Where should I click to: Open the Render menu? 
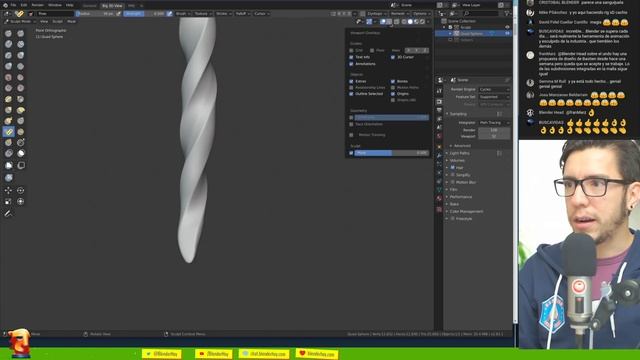click(x=38, y=5)
